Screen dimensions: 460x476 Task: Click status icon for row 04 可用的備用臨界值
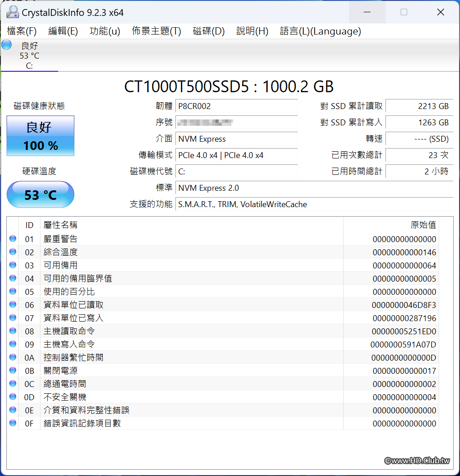tap(13, 278)
